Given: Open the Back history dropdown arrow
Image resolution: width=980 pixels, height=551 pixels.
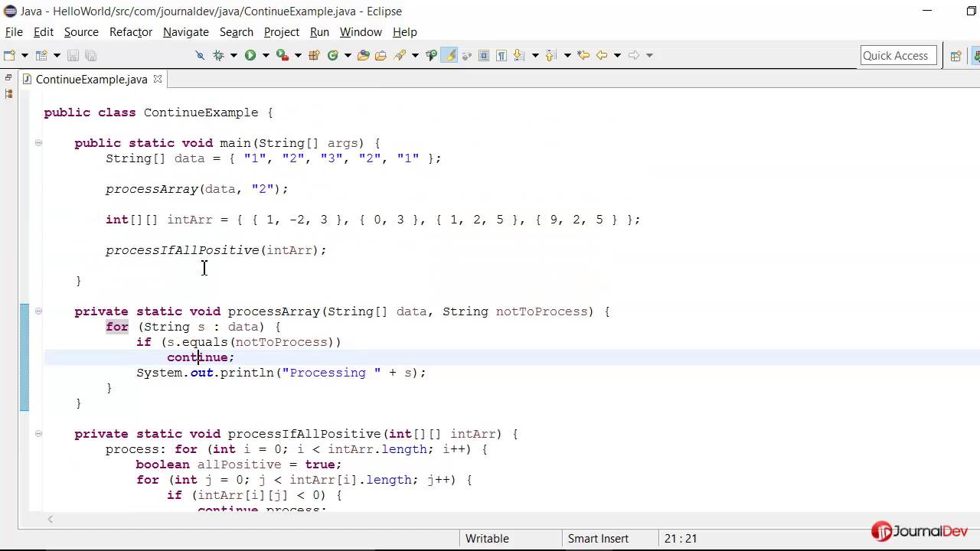Looking at the screenshot, I should pos(617,55).
